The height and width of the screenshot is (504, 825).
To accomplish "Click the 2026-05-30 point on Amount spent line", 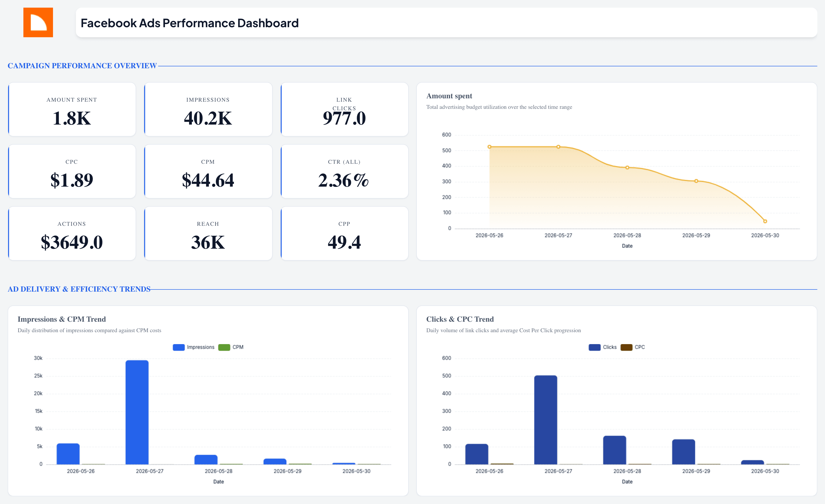I will [765, 221].
